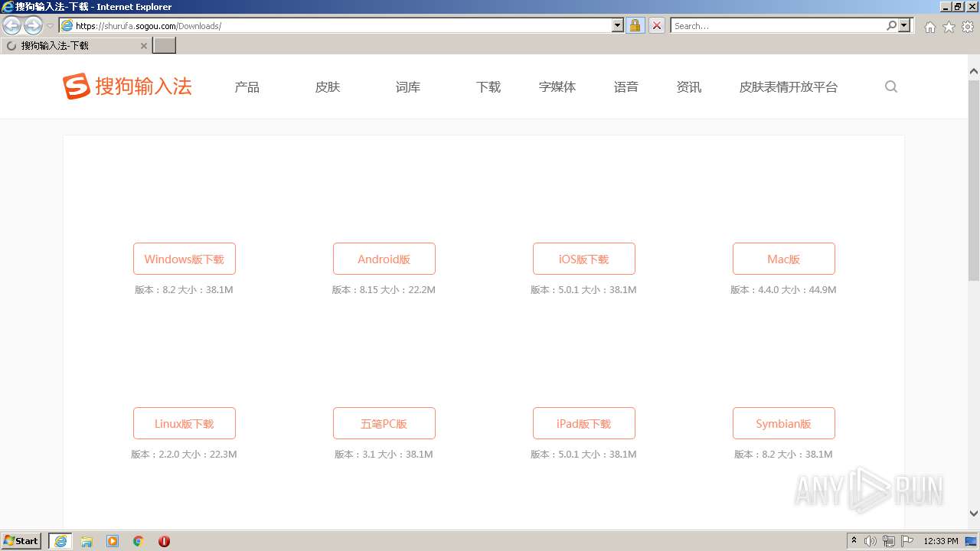Open the 资讯 menu item

689,87
